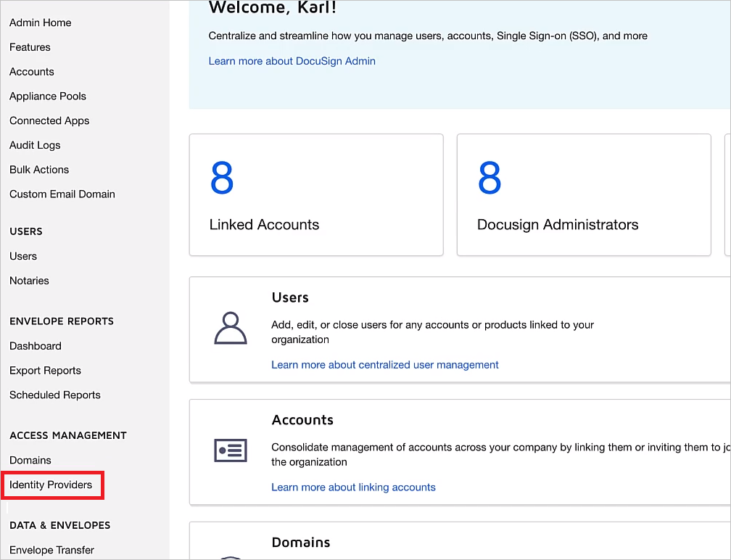Go to Accounts in sidebar
The image size is (731, 560).
click(32, 72)
